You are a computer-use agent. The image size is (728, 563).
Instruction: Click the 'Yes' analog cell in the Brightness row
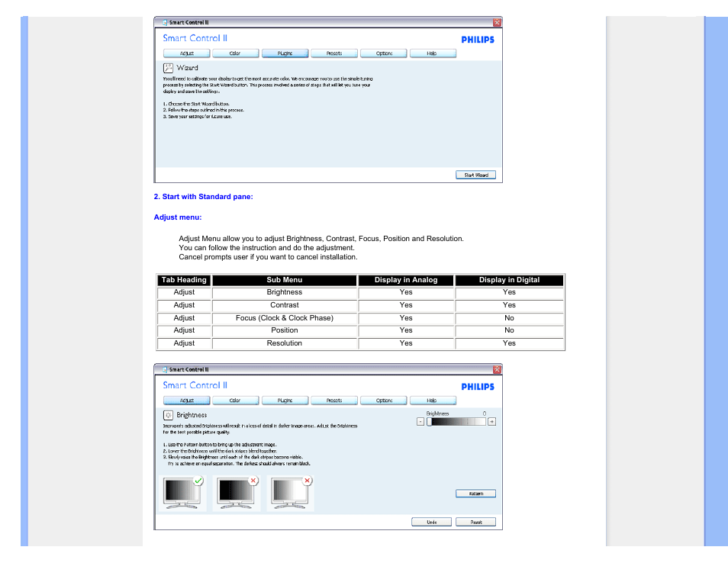click(406, 292)
